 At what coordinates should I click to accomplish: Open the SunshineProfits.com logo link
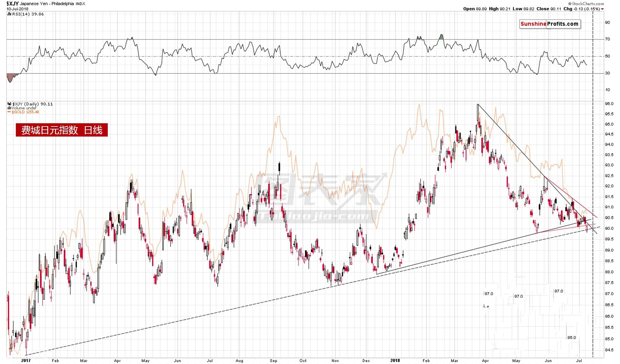coord(549,24)
